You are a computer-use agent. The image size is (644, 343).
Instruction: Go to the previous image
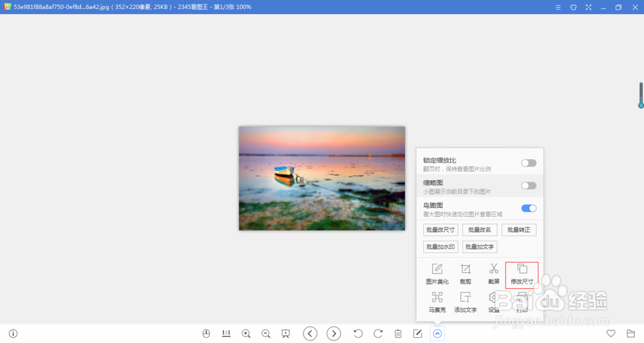[x=310, y=333]
